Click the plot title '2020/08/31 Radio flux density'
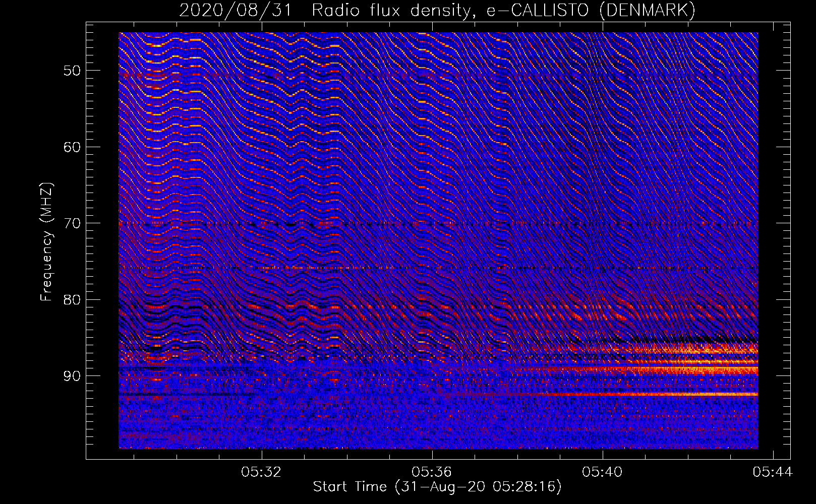Viewport: 816px width, 504px height. point(437,10)
